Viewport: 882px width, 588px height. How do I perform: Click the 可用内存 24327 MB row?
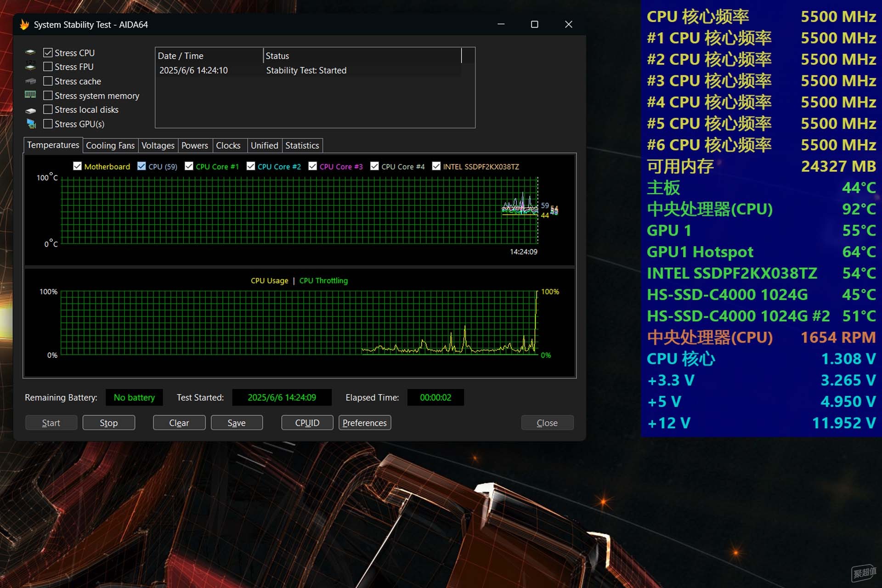761,166
